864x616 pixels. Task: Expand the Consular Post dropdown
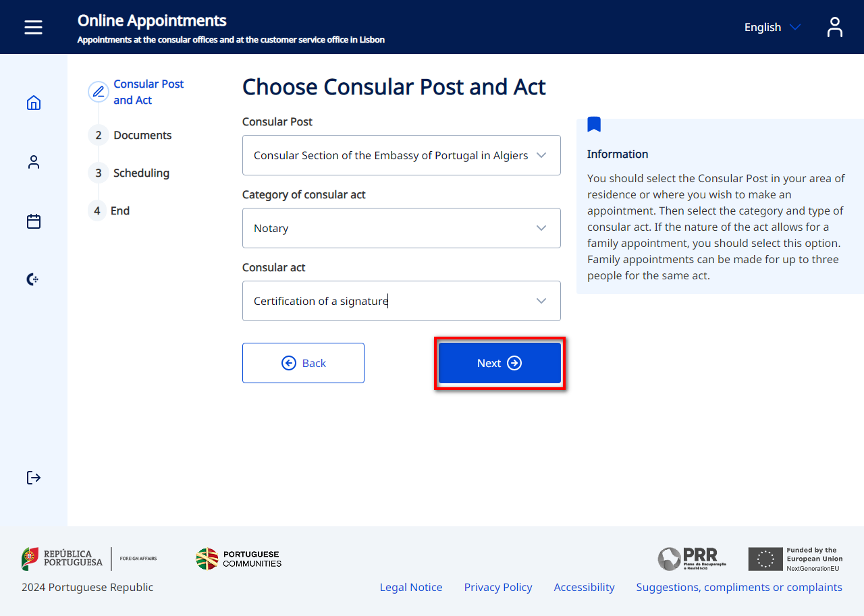(x=401, y=155)
